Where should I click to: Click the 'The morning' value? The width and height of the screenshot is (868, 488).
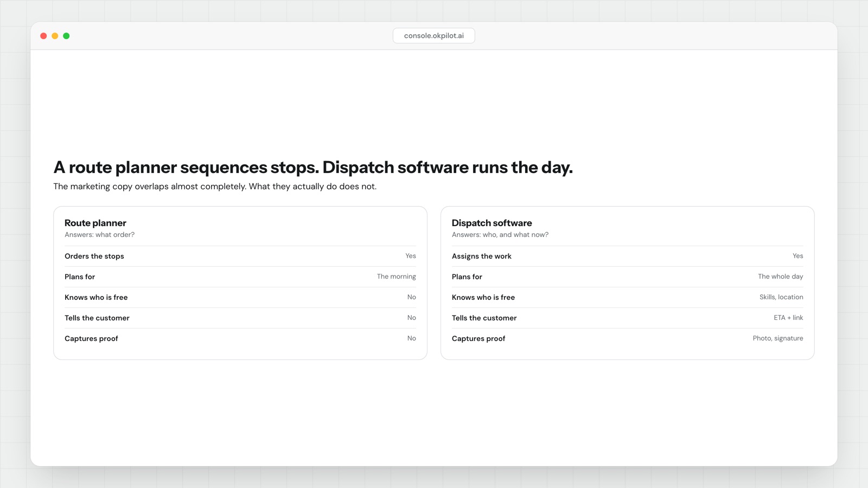pos(397,277)
